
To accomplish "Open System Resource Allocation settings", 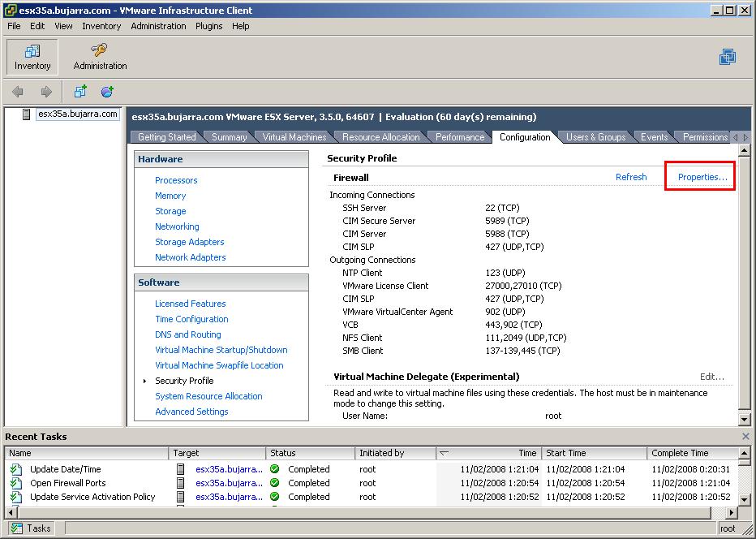I will click(x=208, y=397).
